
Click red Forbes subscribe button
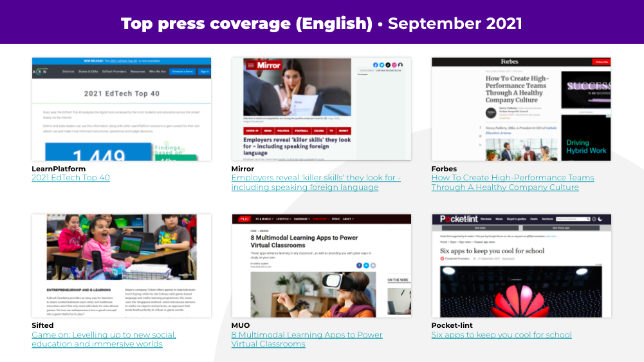point(602,62)
